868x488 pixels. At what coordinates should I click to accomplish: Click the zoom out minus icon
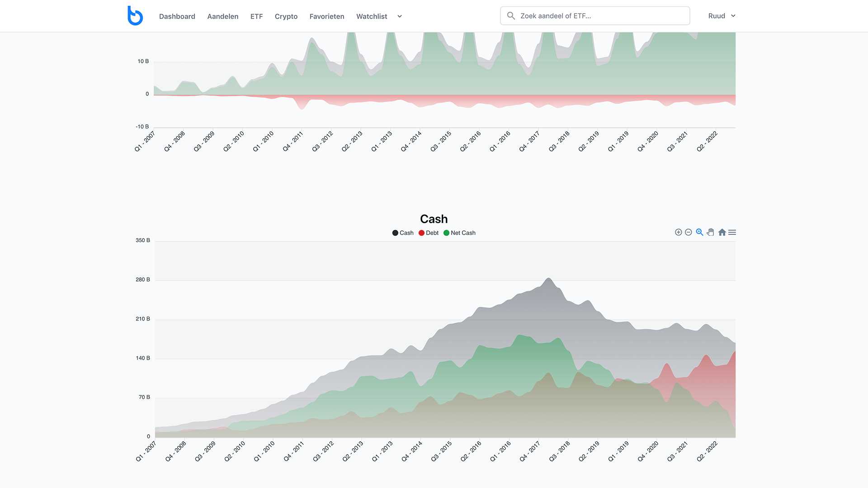689,232
